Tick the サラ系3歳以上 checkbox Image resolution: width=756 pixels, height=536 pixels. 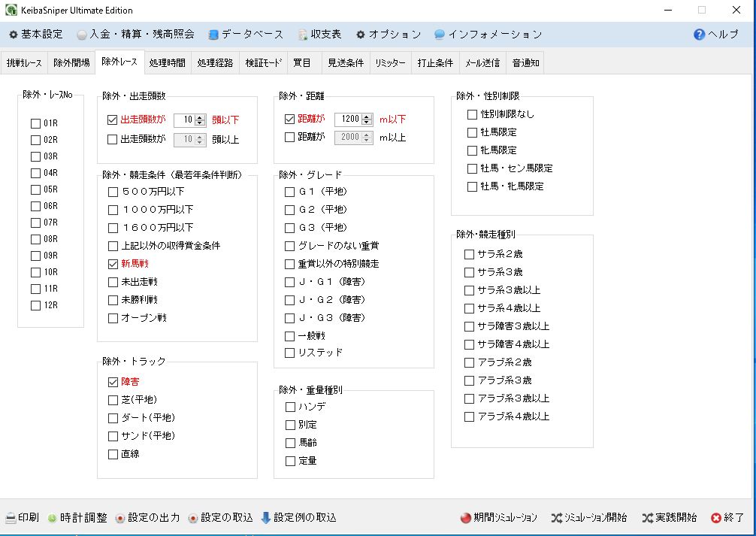click(x=469, y=290)
